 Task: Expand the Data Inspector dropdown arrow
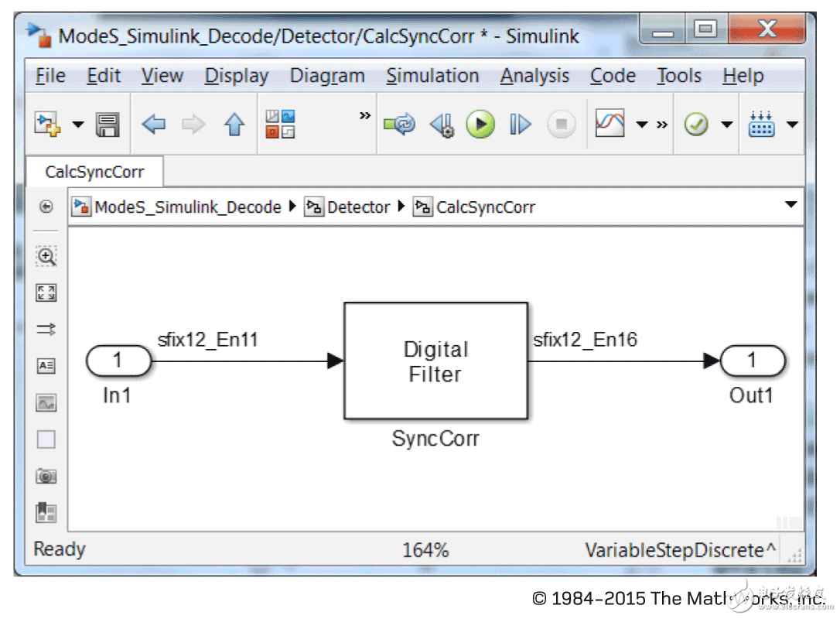(x=641, y=125)
